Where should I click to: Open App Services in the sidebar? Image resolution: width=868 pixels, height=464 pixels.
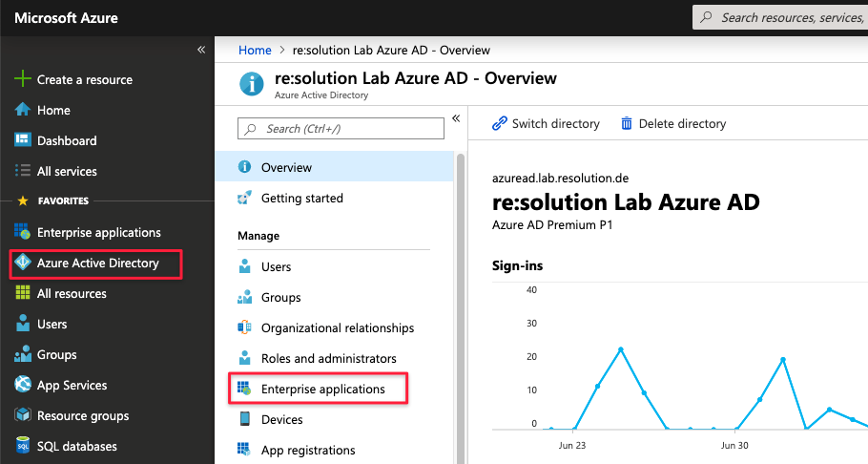(107, 385)
